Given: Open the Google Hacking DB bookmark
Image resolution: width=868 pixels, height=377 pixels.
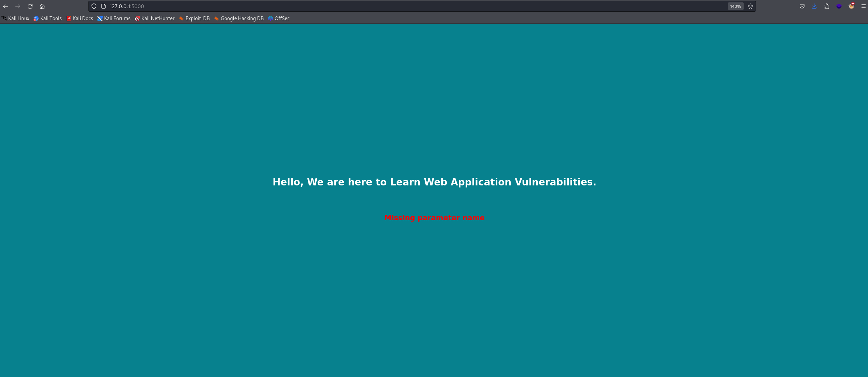Looking at the screenshot, I should [x=239, y=18].
